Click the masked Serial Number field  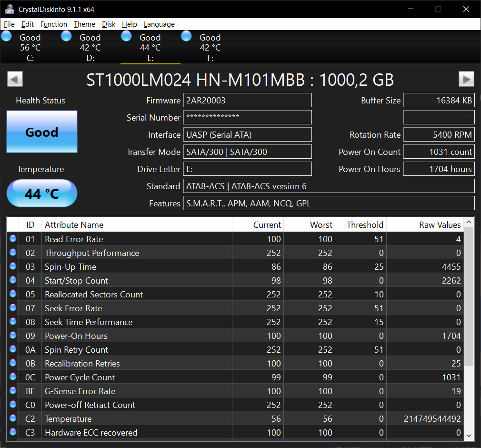click(x=248, y=118)
